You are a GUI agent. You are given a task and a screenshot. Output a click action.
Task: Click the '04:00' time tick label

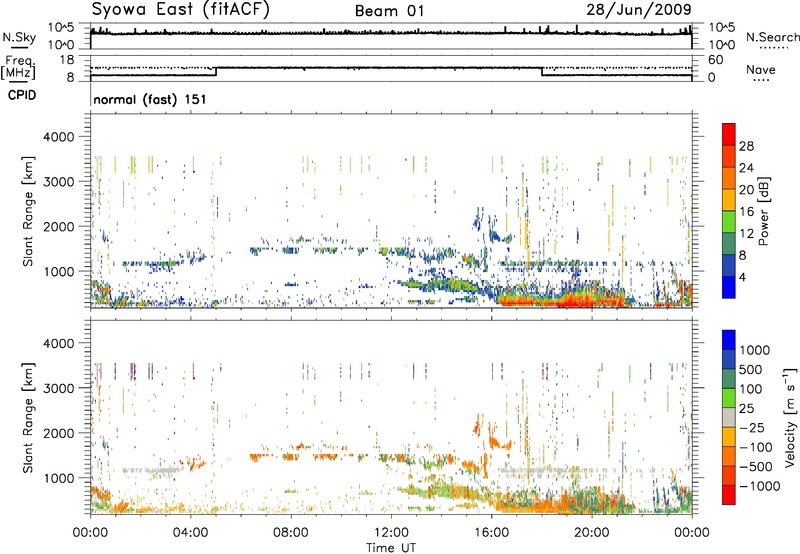[190, 533]
